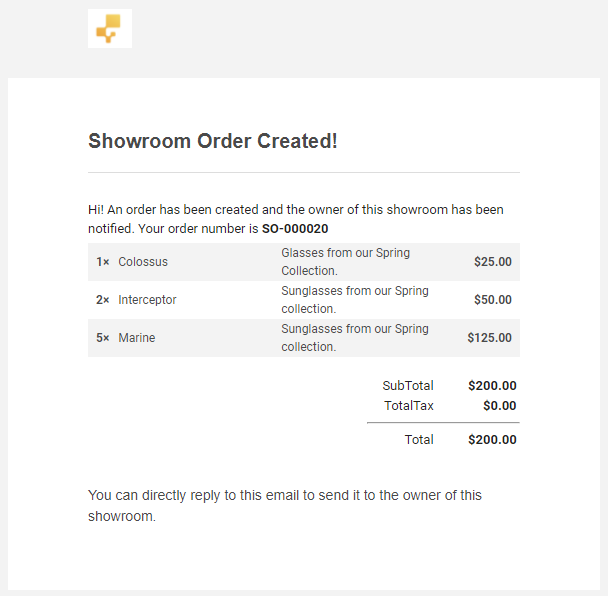Click the SubTotal label
The width and height of the screenshot is (608, 596).
[x=408, y=386]
